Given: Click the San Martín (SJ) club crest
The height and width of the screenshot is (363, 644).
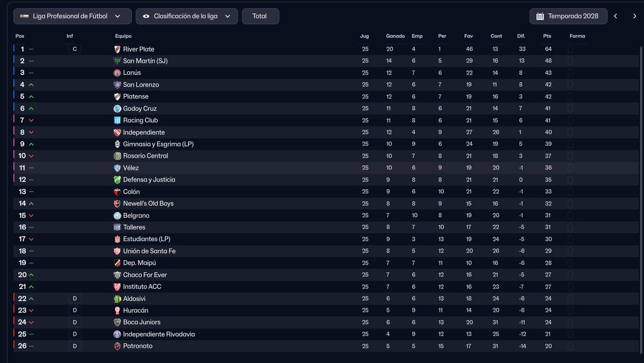Looking at the screenshot, I should (117, 61).
